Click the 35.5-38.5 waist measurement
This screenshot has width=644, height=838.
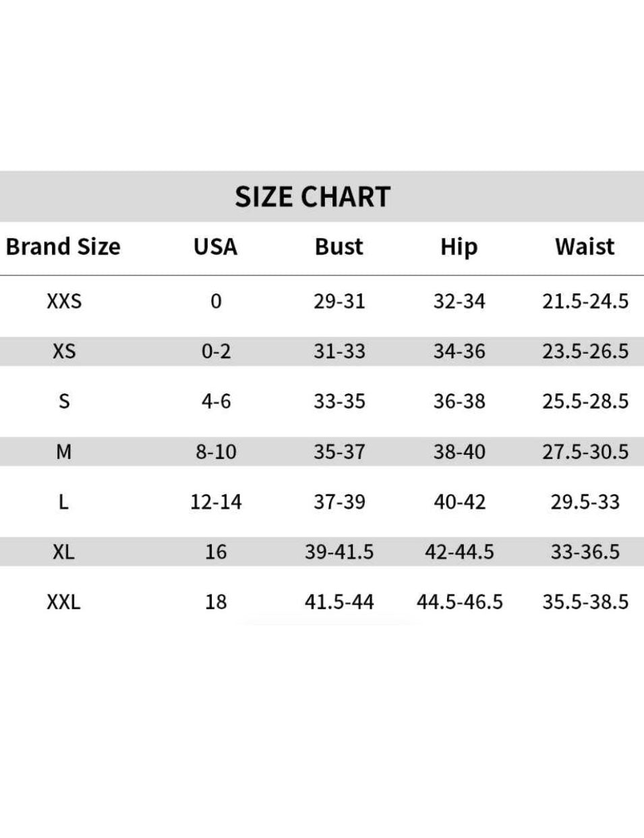585,602
